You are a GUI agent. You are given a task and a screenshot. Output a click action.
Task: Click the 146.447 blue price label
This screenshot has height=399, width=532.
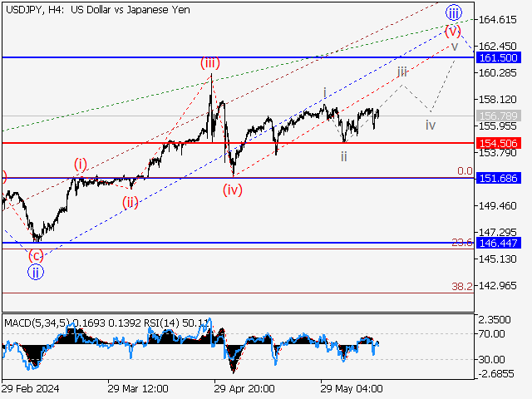click(x=499, y=243)
